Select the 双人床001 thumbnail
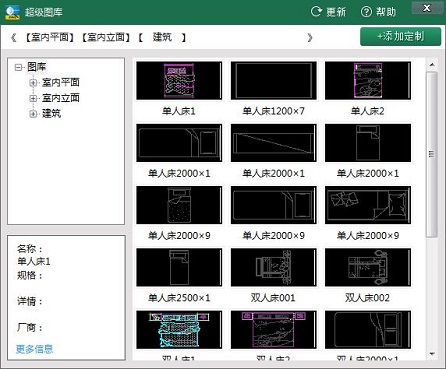Image resolution: width=446 pixels, height=369 pixels. (274, 267)
